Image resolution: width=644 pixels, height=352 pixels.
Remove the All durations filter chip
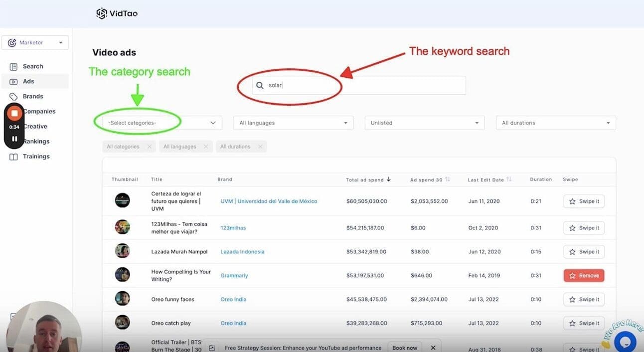point(260,147)
